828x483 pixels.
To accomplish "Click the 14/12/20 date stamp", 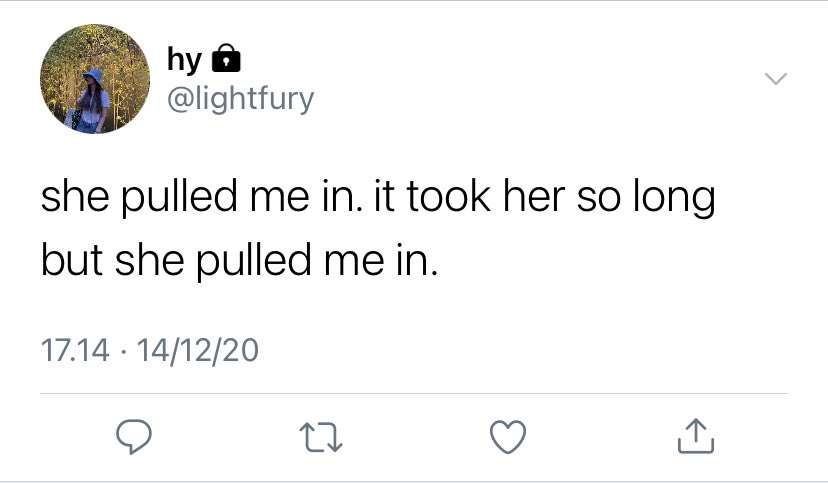I will [x=197, y=351].
